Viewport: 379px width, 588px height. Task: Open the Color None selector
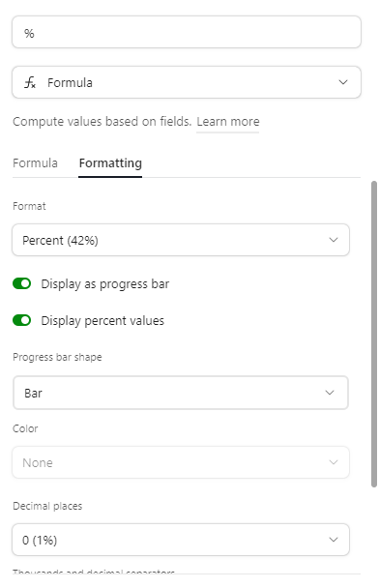[181, 462]
